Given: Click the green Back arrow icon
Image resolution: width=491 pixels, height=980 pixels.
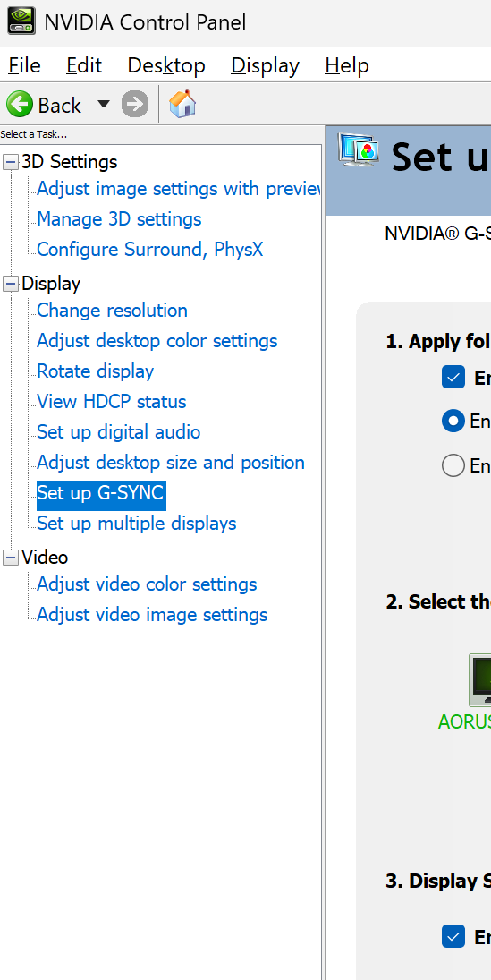Looking at the screenshot, I should pos(20,105).
